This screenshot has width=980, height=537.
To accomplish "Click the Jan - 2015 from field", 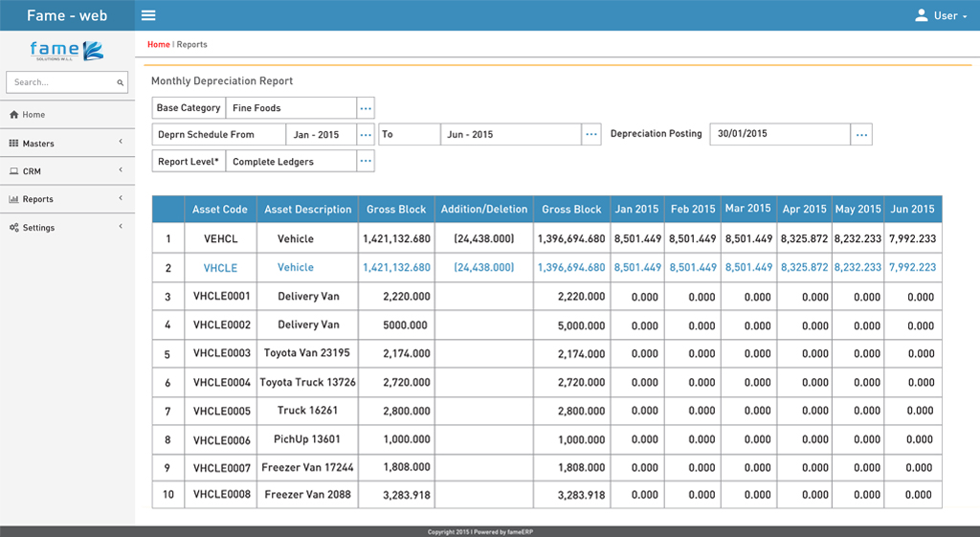I will (x=322, y=134).
